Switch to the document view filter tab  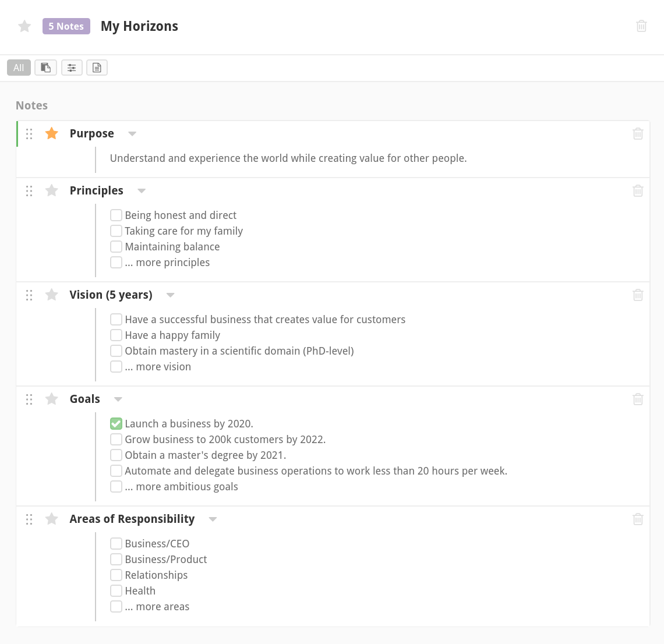pyautogui.click(x=97, y=68)
